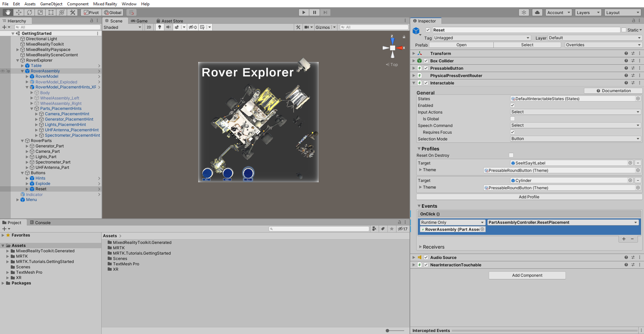Open the Shaded draw mode dropdown
This screenshot has height=334, width=644.
[x=122, y=27]
